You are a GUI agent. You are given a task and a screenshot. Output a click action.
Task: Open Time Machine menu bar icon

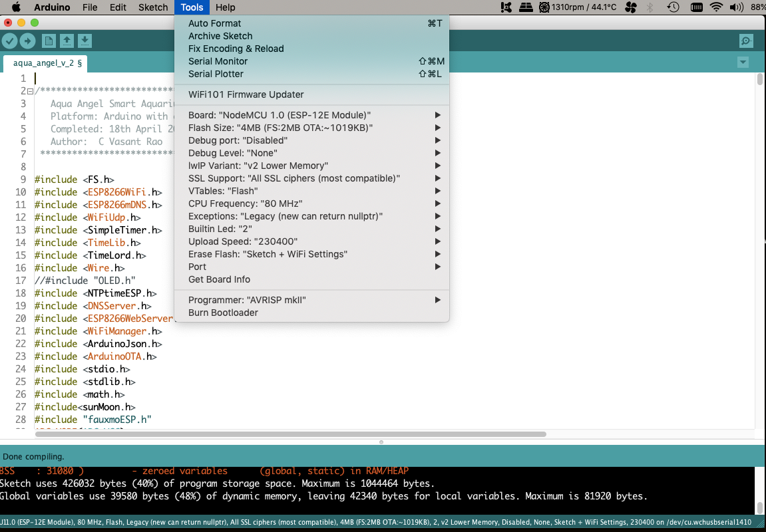tap(673, 7)
